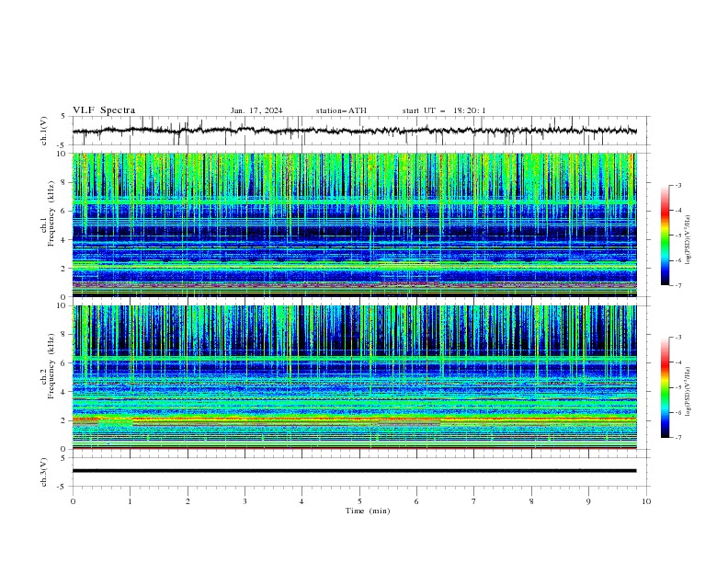The height and width of the screenshot is (563, 728).
Task: Click the ch.1 "Frequency (kHz)" axis label
Action: [51, 213]
